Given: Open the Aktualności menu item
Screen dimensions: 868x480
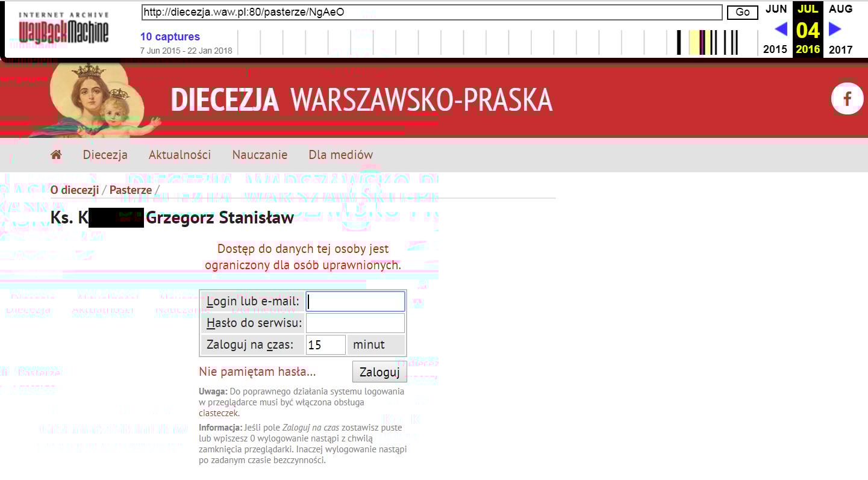Looking at the screenshot, I should [x=180, y=155].
